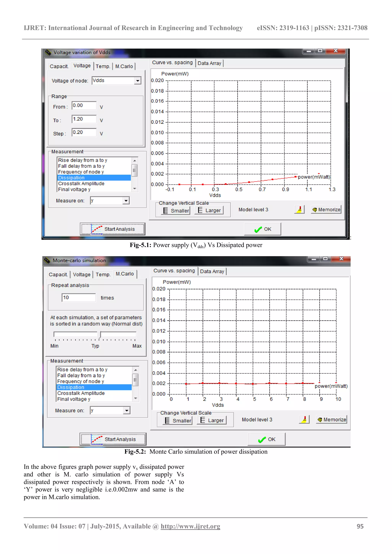Click OK button in Monte-carlo simulation window
392x554 pixels.
(266, 439)
